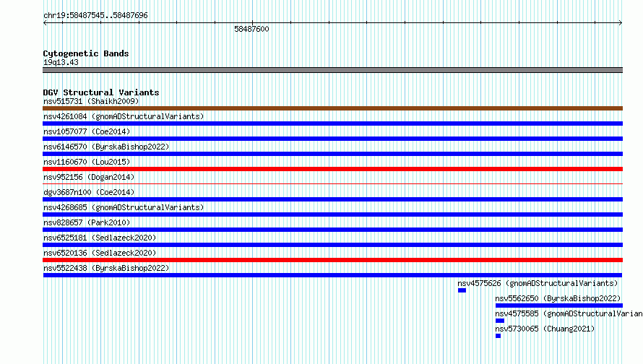Open nsv952156 (Dogan2014) label

pyautogui.click(x=89, y=177)
